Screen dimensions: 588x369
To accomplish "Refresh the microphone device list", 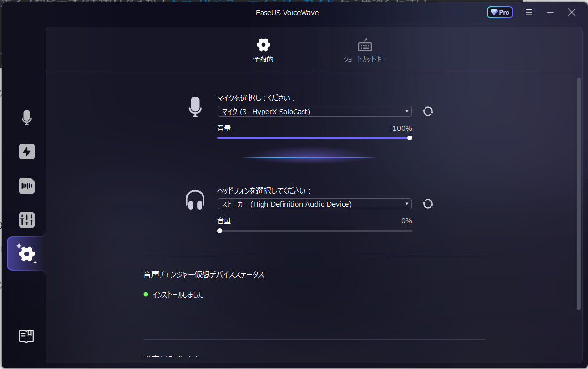I will coord(428,111).
